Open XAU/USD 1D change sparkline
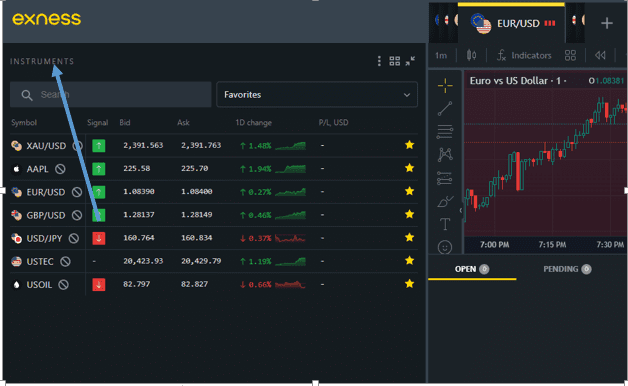Viewport: 628px width, 386px height. click(x=290, y=146)
